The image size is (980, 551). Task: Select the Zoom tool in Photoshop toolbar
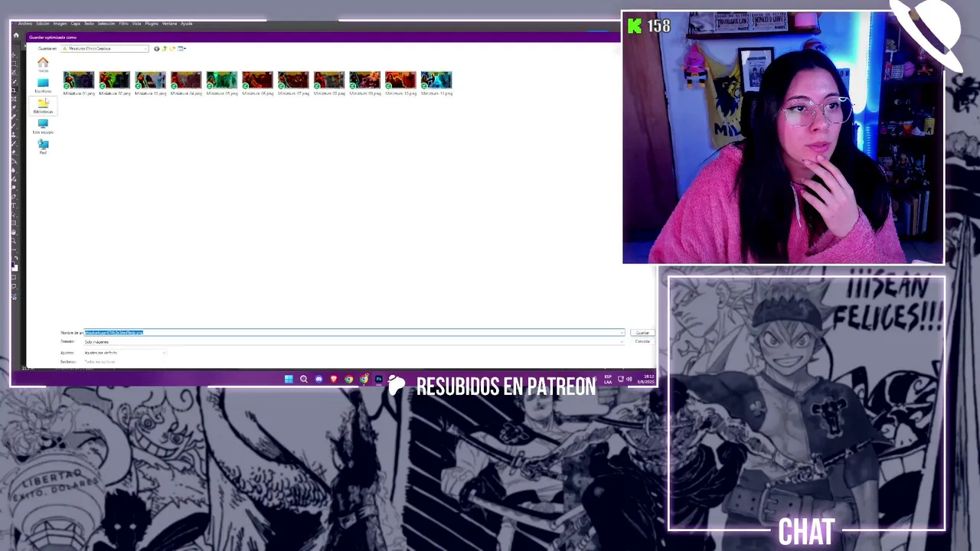pos(14,240)
